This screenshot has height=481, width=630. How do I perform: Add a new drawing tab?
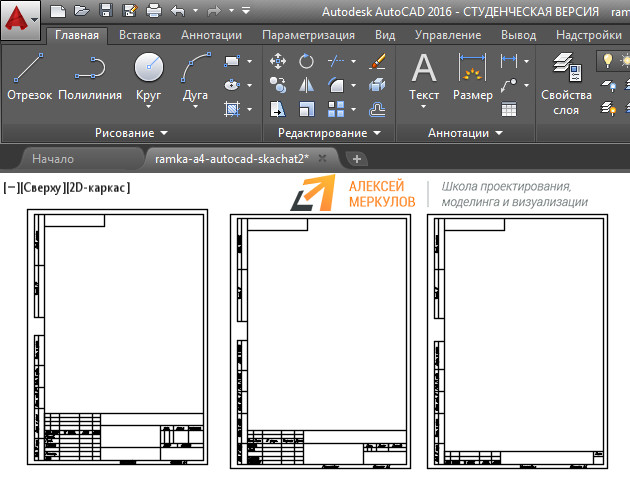point(356,159)
